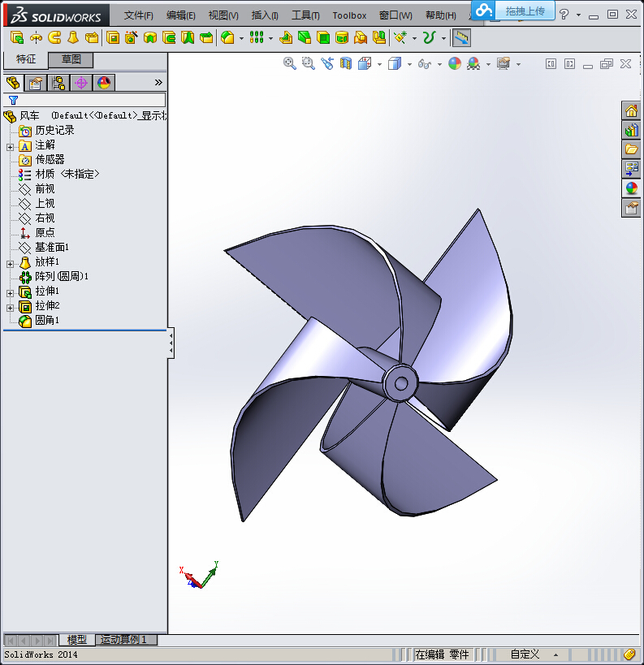The width and height of the screenshot is (644, 665).
Task: Click the Shell tool icon
Action: pos(323,38)
